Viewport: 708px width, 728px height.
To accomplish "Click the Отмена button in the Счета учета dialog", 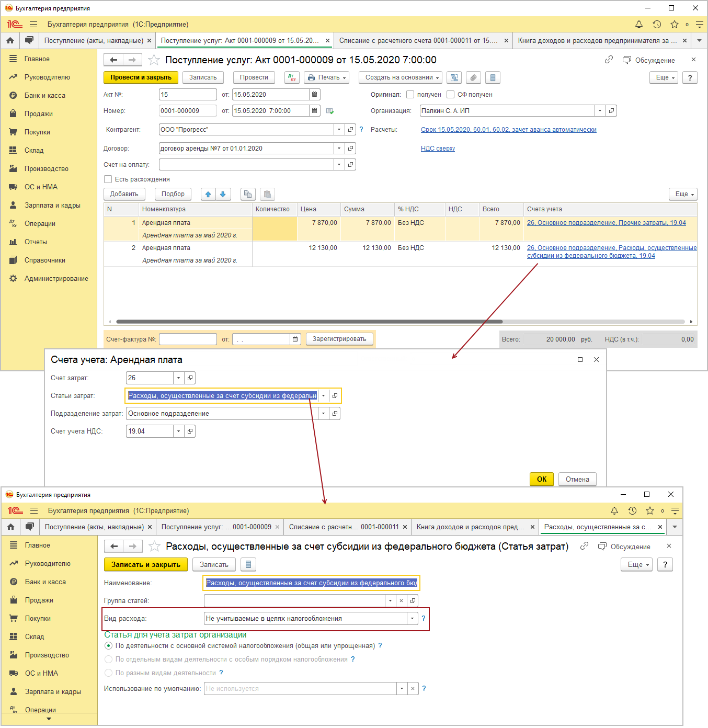I will pyautogui.click(x=577, y=480).
